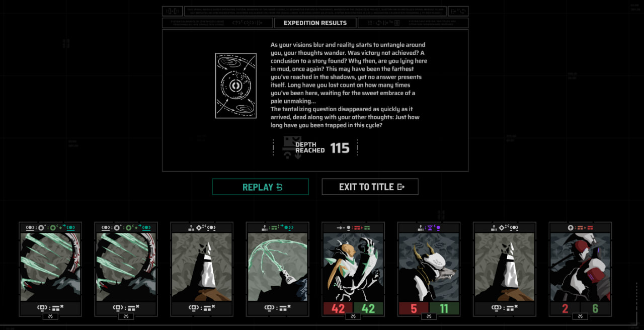Click the circular sigil card emblem beside the story text
The width and height of the screenshot is (644, 330).
coord(236,86)
